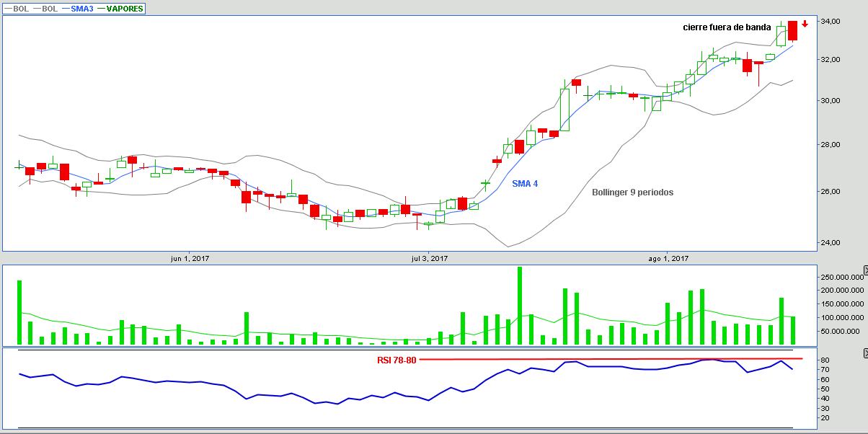Screen dimensions: 868x434
Task: Select the second BOL legend entry
Action: 47,9
